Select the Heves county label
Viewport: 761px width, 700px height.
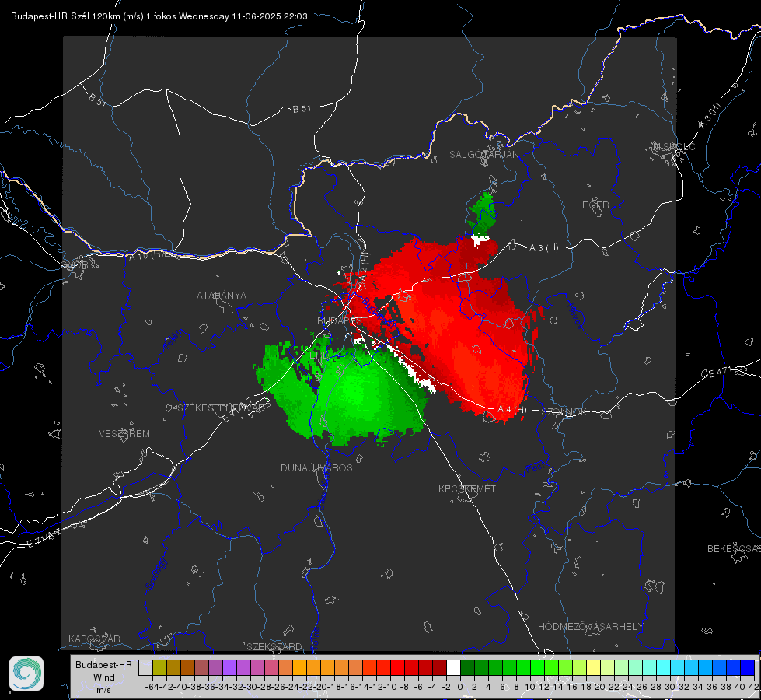574,316
